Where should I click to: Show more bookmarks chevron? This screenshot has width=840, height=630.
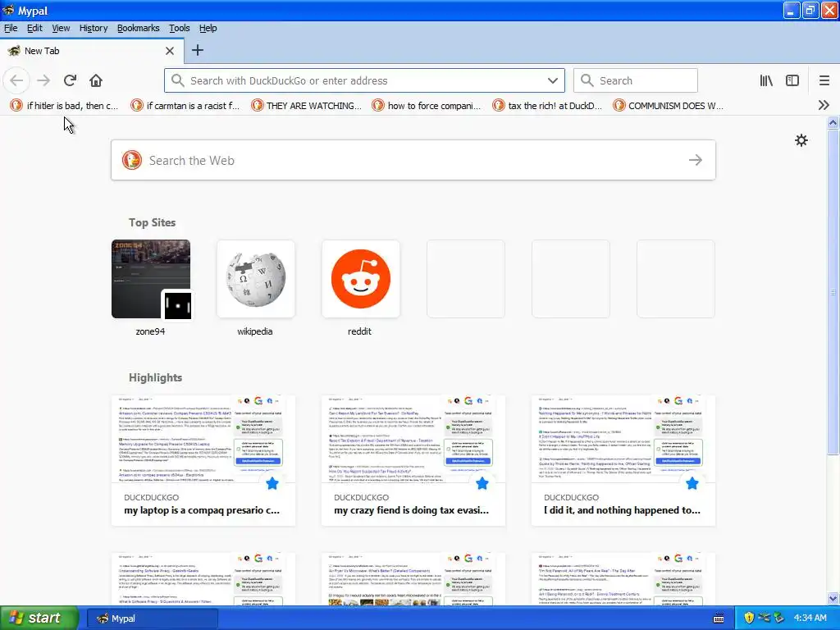click(x=824, y=106)
